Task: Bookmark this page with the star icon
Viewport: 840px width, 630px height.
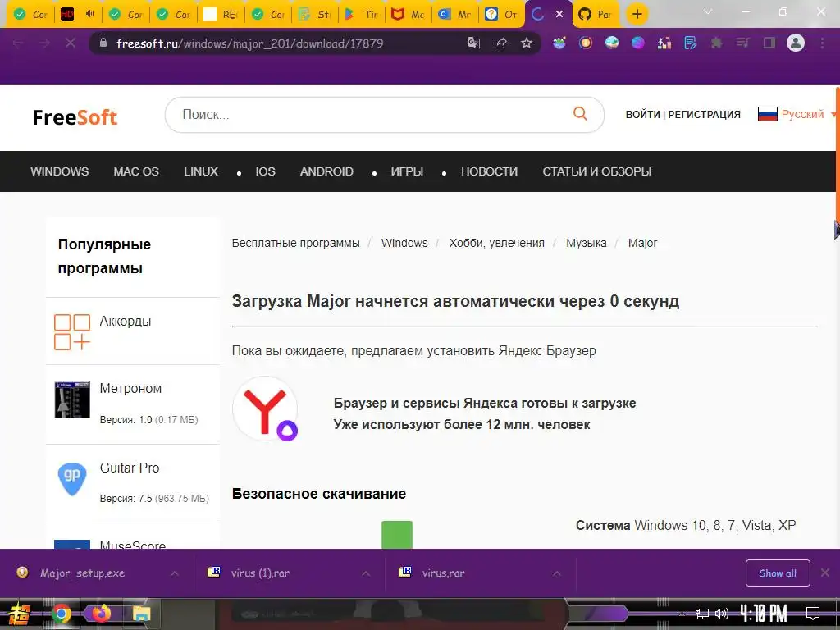Action: pos(527,43)
